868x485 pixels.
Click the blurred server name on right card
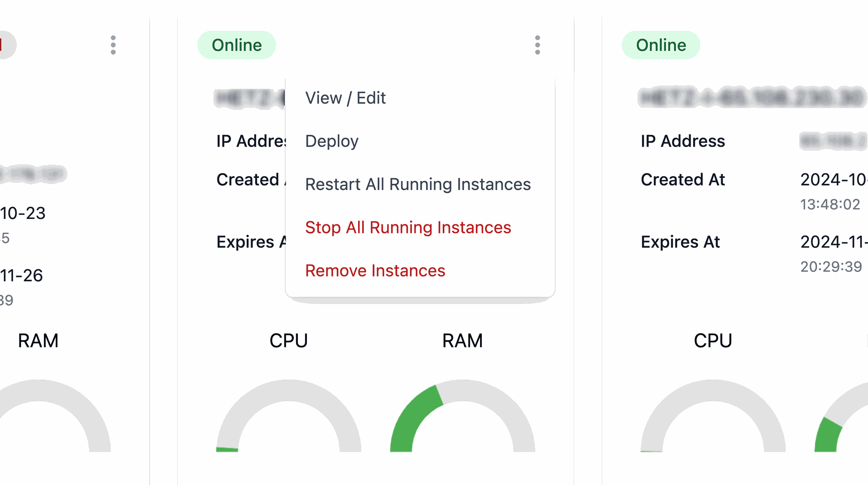click(752, 98)
